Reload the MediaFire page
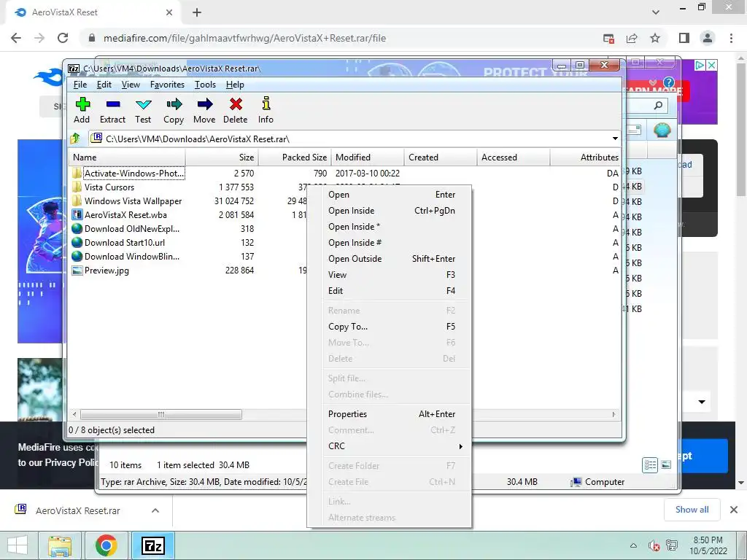Image resolution: width=747 pixels, height=560 pixels. pos(63,38)
